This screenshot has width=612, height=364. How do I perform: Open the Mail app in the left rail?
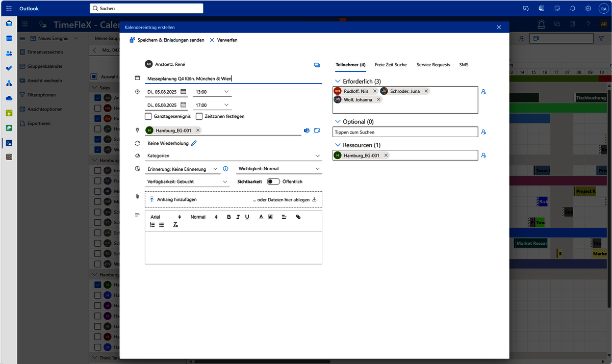tap(9, 23)
